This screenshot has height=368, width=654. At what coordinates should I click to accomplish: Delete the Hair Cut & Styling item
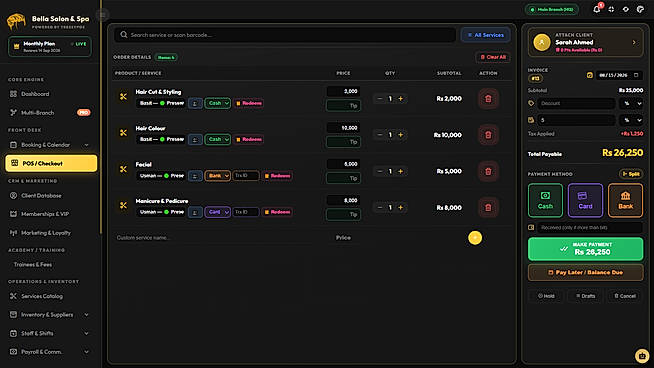point(488,99)
